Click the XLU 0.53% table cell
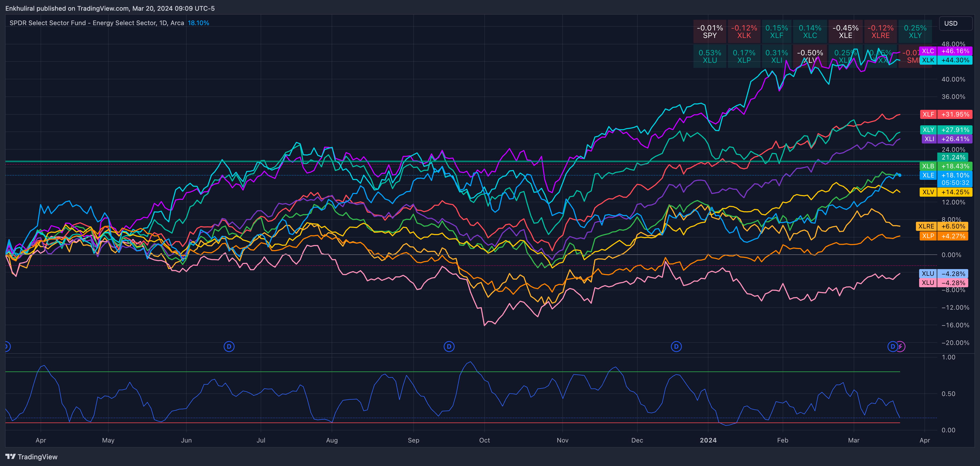The height and width of the screenshot is (466, 980). (x=709, y=56)
